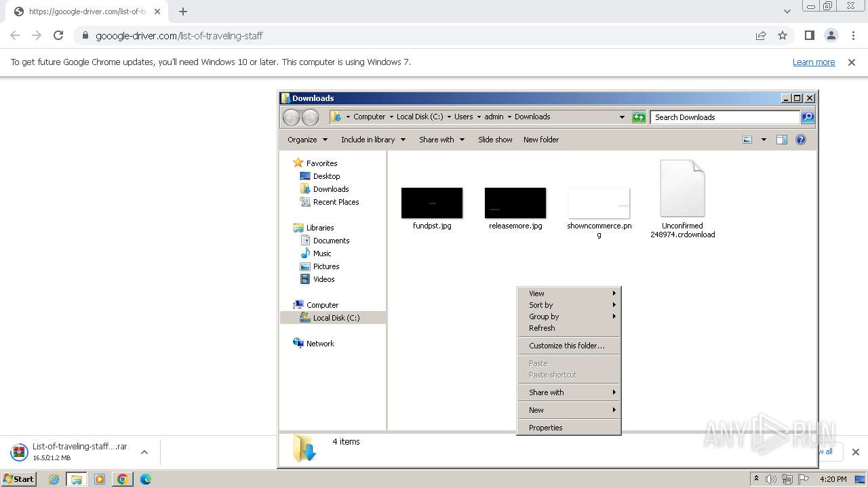Image resolution: width=868 pixels, height=488 pixels.
Task: Open Microsoft Edge from taskbar
Action: pyautogui.click(x=145, y=479)
